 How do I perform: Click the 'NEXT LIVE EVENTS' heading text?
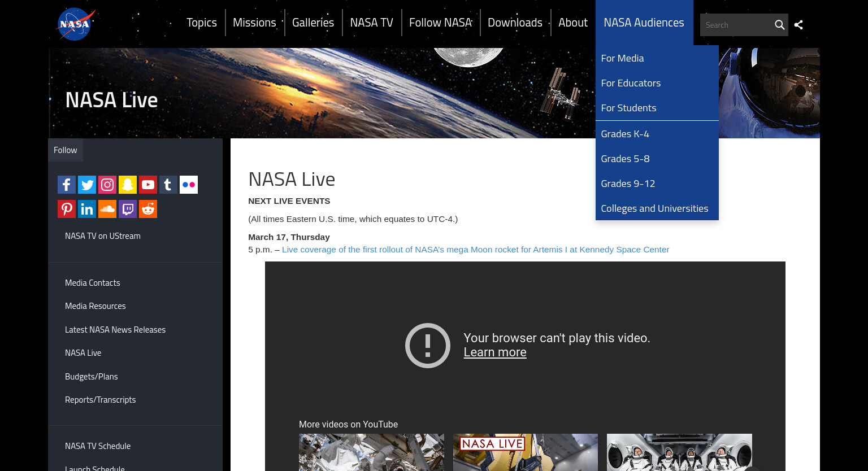289,201
